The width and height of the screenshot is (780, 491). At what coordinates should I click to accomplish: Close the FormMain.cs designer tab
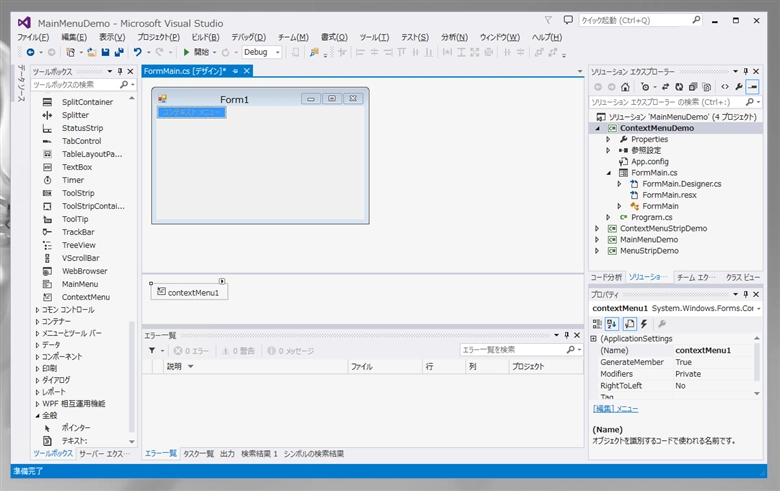click(x=246, y=71)
